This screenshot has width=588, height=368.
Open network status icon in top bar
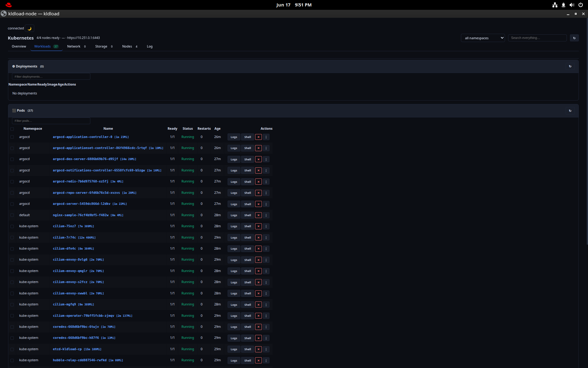pos(555,5)
